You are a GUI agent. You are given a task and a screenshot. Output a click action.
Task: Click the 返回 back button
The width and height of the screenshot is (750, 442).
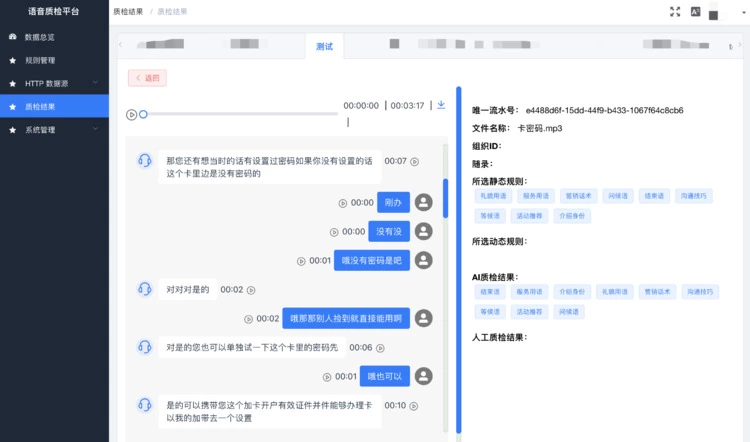click(x=147, y=78)
